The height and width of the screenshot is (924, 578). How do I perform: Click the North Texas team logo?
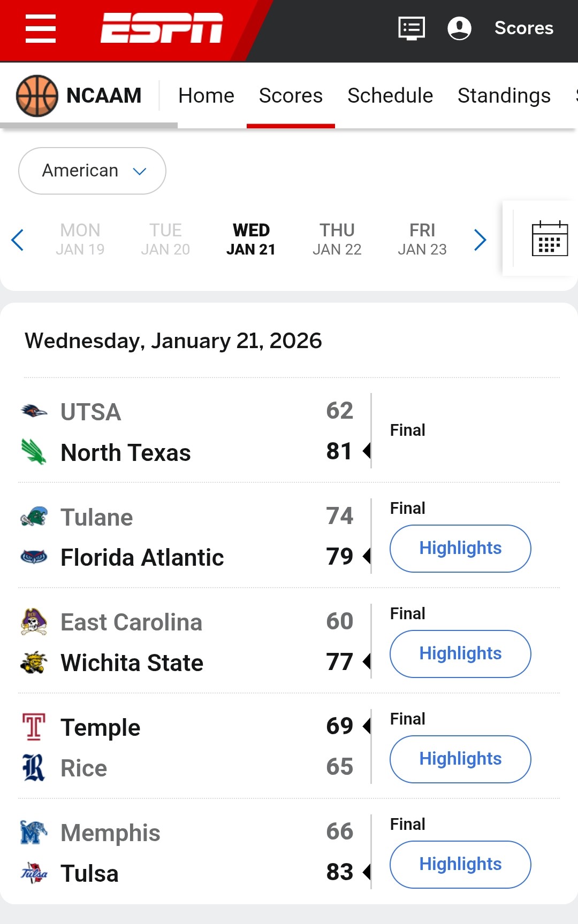(34, 452)
